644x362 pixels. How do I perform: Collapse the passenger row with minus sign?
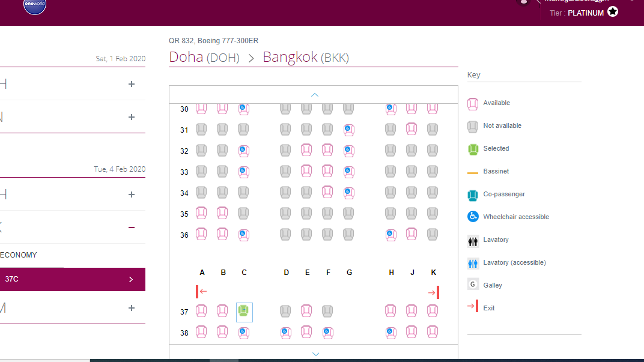click(x=132, y=228)
